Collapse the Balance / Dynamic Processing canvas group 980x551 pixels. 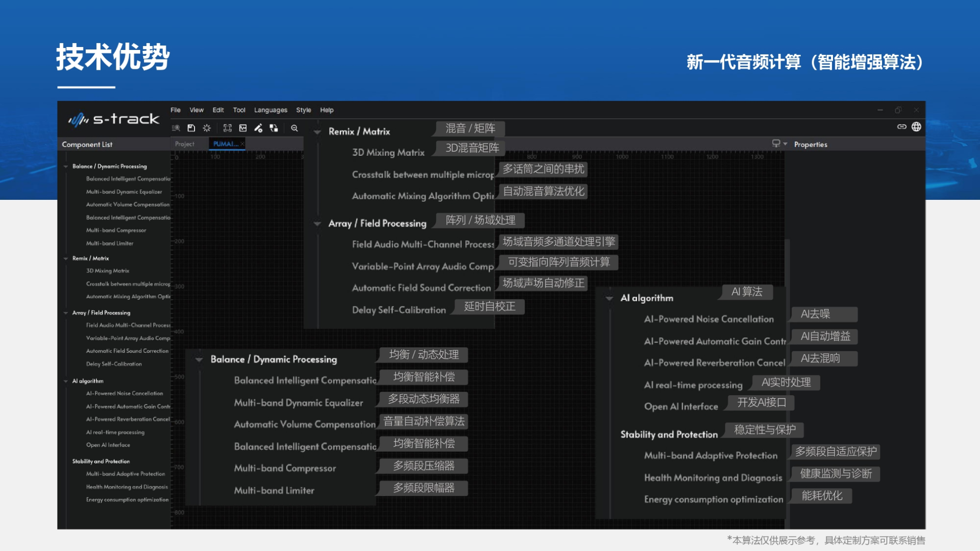point(200,359)
